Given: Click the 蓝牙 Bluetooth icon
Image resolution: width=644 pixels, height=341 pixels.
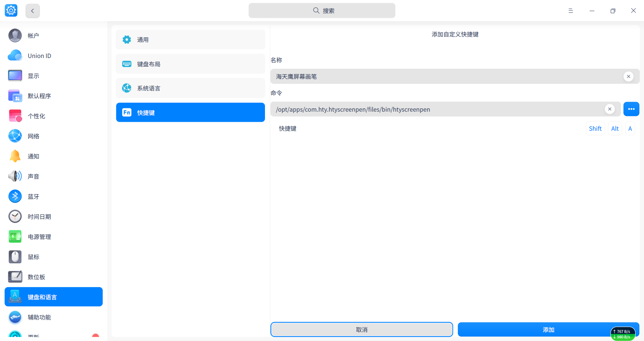Looking at the screenshot, I should [15, 196].
